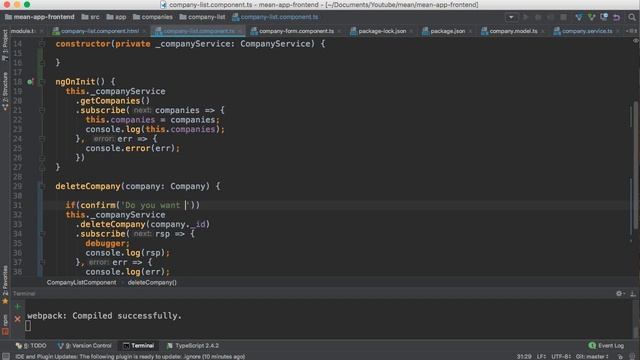This screenshot has height=360, width=640.
Task: Toggle the read-only lock icon in status bar
Action: pyautogui.click(x=620, y=357)
